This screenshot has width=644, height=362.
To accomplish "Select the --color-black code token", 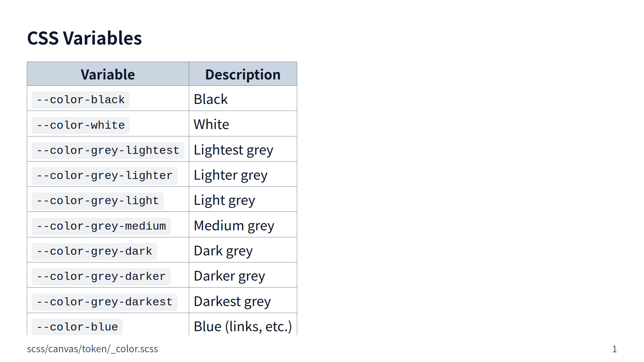I will coord(80,100).
